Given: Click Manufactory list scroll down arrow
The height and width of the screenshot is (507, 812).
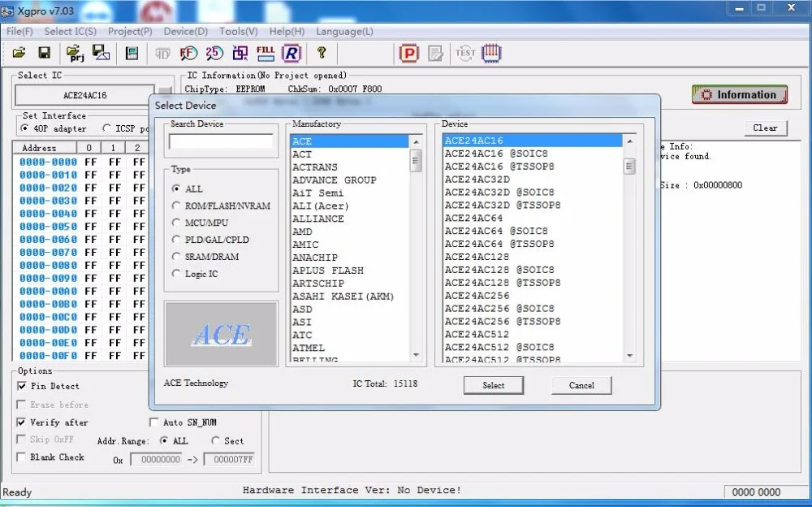Looking at the screenshot, I should click(415, 355).
